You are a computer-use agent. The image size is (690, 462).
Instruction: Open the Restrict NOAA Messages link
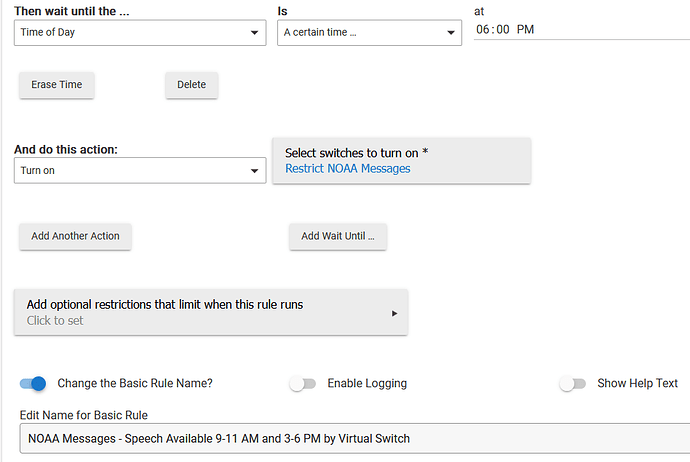pyautogui.click(x=347, y=169)
